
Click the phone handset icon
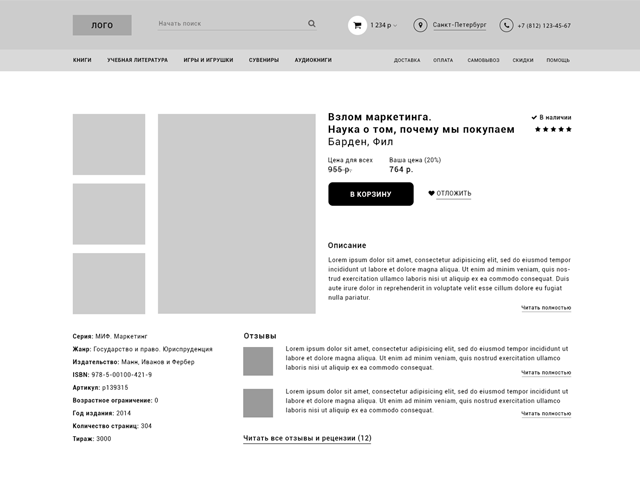pos(506,25)
